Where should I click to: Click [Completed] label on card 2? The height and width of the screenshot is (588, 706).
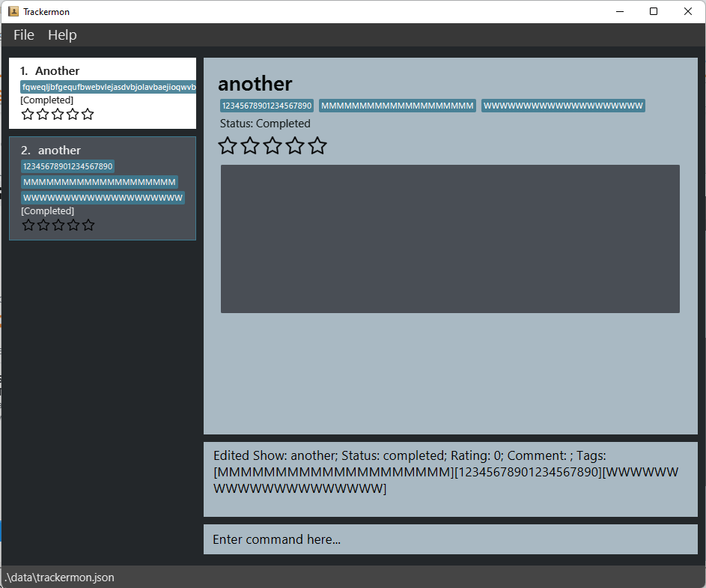(47, 211)
